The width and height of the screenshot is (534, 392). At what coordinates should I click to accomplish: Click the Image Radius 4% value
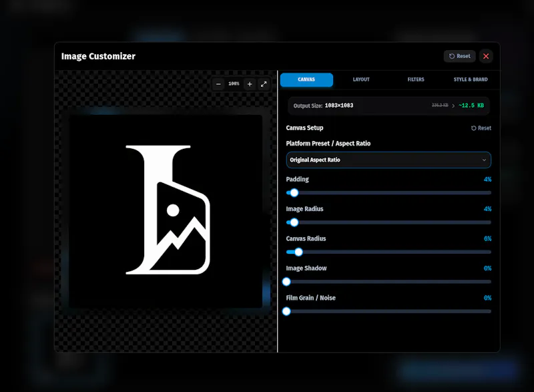tap(487, 209)
